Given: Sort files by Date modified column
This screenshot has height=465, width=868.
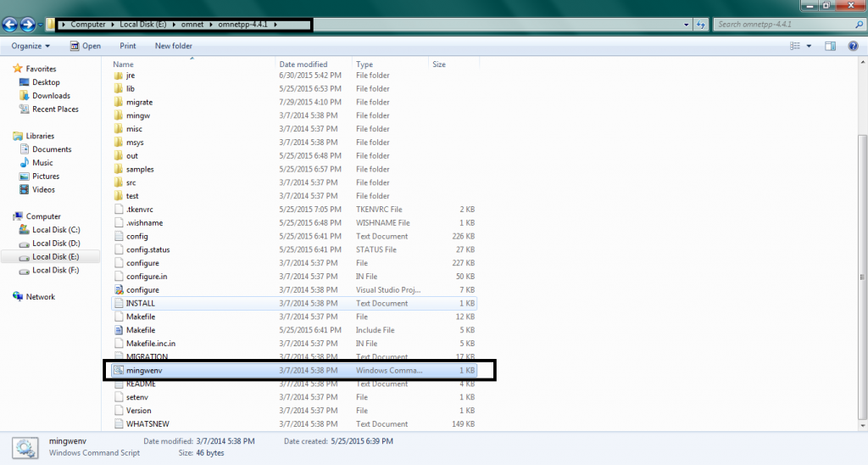Looking at the screenshot, I should click(303, 64).
